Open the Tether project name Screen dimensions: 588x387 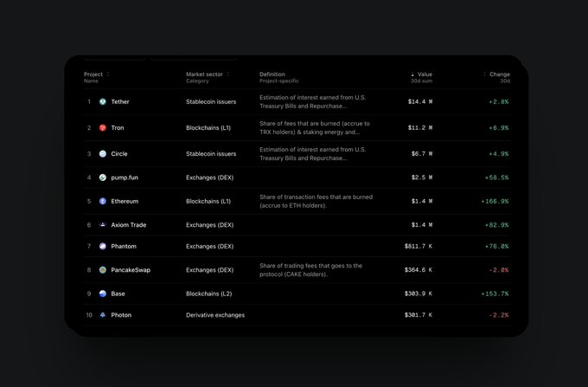click(x=120, y=101)
